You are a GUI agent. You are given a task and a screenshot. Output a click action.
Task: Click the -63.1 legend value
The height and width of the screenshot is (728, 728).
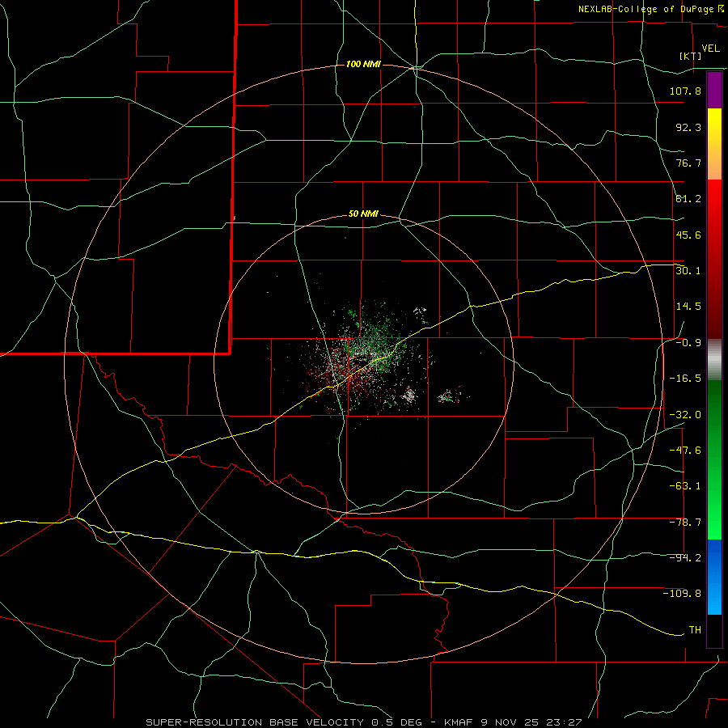tap(685, 486)
